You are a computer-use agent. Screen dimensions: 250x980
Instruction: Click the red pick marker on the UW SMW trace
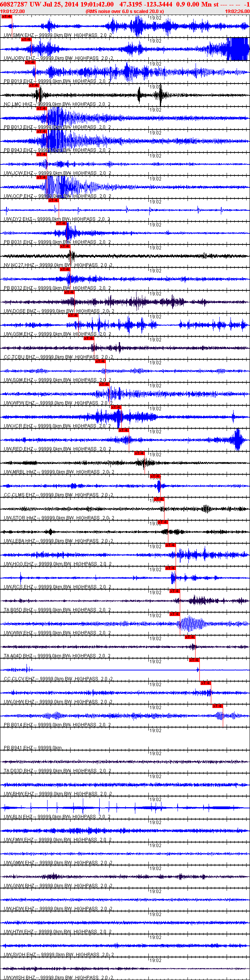[7, 16]
